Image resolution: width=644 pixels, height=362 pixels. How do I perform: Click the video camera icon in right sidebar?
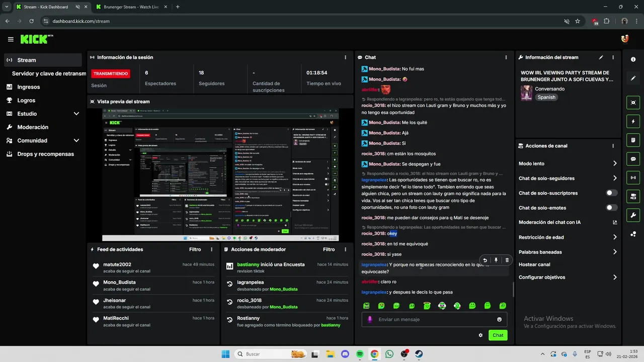(x=633, y=196)
